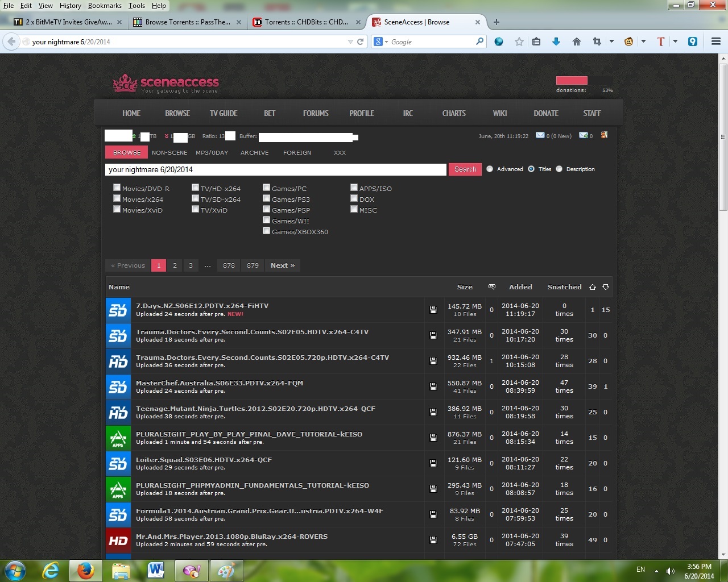The width and height of the screenshot is (728, 582).
Task: Enable the Movies/x264 filter checkbox
Action: pos(117,198)
